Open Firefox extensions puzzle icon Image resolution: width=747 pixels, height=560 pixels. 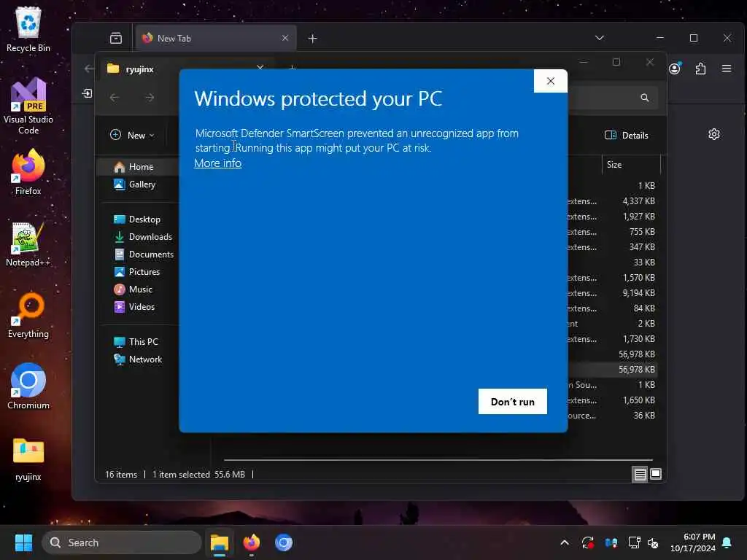click(700, 69)
